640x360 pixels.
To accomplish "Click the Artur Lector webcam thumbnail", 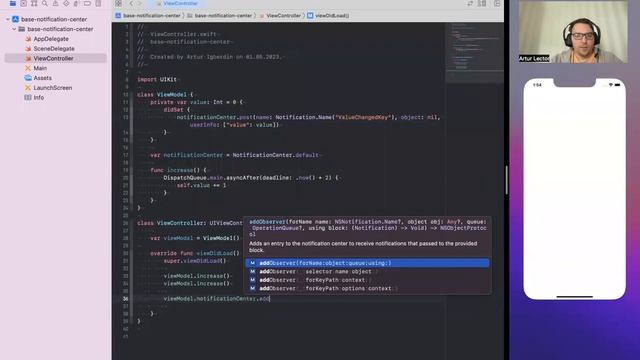I will pyautogui.click(x=573, y=32).
